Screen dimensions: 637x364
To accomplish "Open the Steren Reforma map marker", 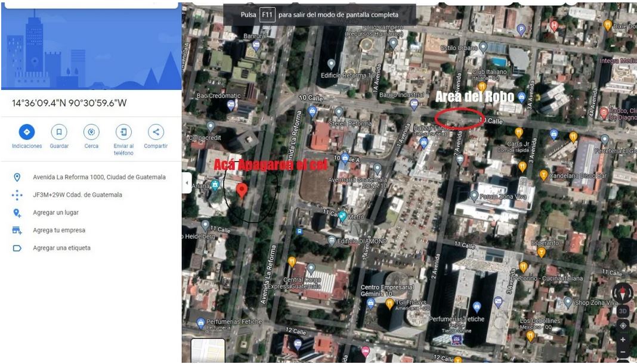I will (x=339, y=112).
